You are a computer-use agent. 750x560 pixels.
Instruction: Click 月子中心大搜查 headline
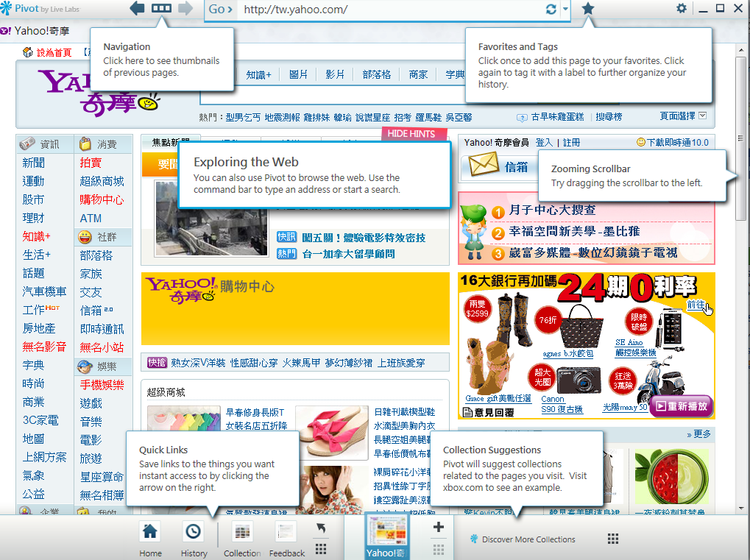[x=553, y=210]
